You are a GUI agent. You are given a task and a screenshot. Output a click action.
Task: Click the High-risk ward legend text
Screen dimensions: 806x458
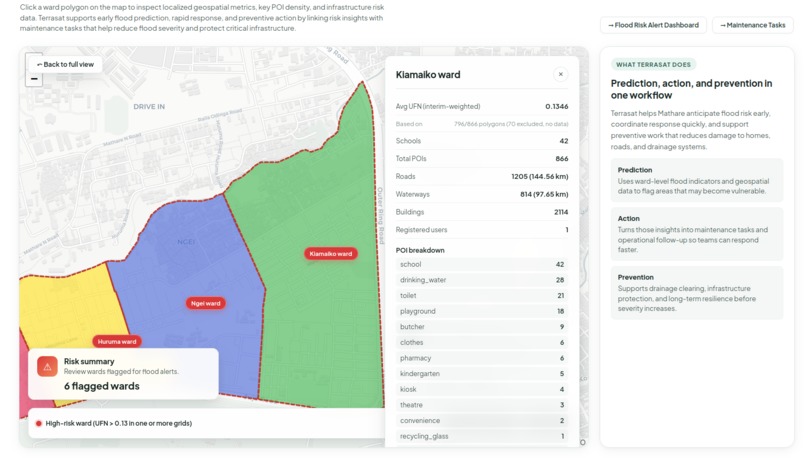(x=119, y=424)
